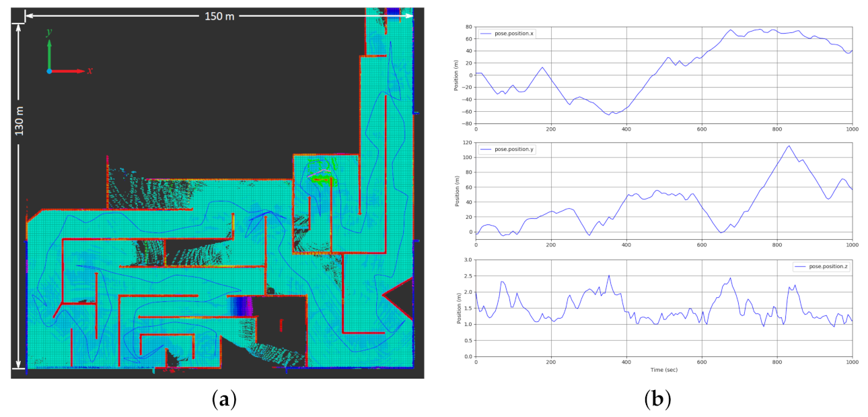
Task: Click the red triangular obstacle on the map's right edge
Action: click(x=402, y=295)
